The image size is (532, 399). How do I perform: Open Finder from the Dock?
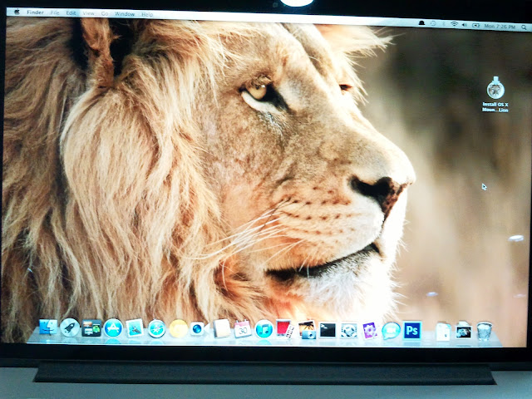48,327
